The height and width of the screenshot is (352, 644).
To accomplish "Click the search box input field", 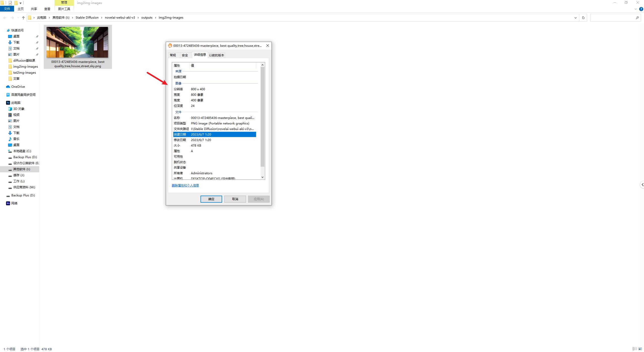I will click(612, 18).
